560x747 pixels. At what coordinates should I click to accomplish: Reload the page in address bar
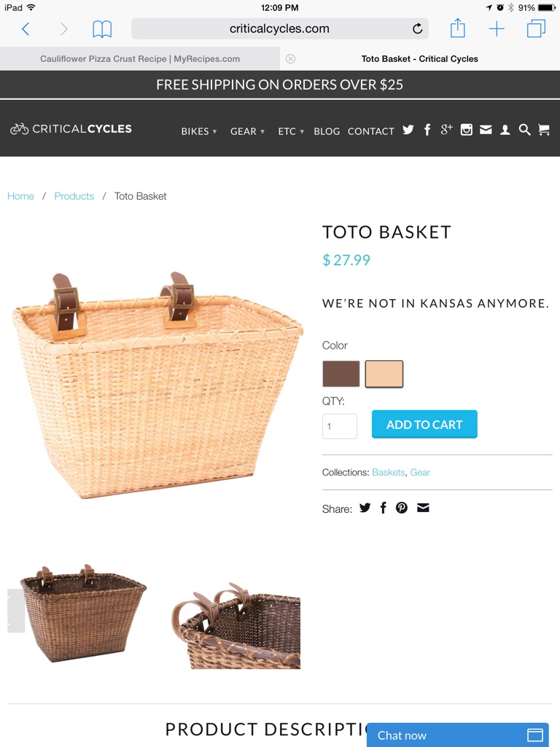[417, 28]
